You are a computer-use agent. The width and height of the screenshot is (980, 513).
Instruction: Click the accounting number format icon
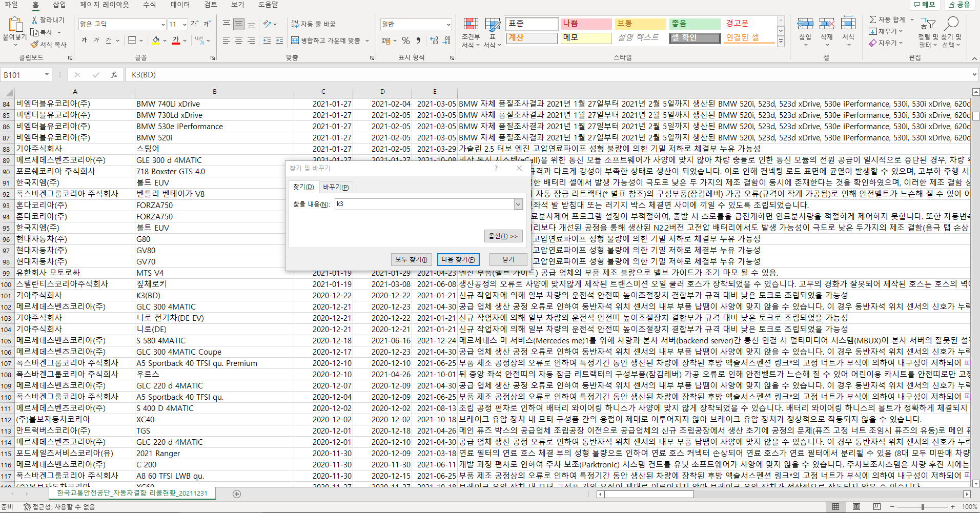386,40
